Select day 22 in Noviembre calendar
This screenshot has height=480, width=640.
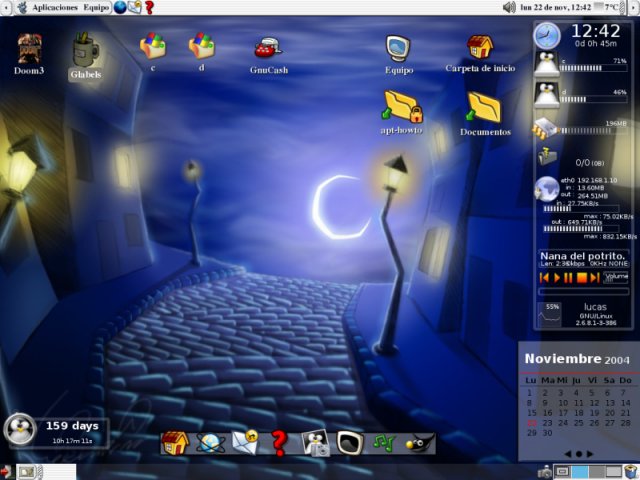point(531,423)
